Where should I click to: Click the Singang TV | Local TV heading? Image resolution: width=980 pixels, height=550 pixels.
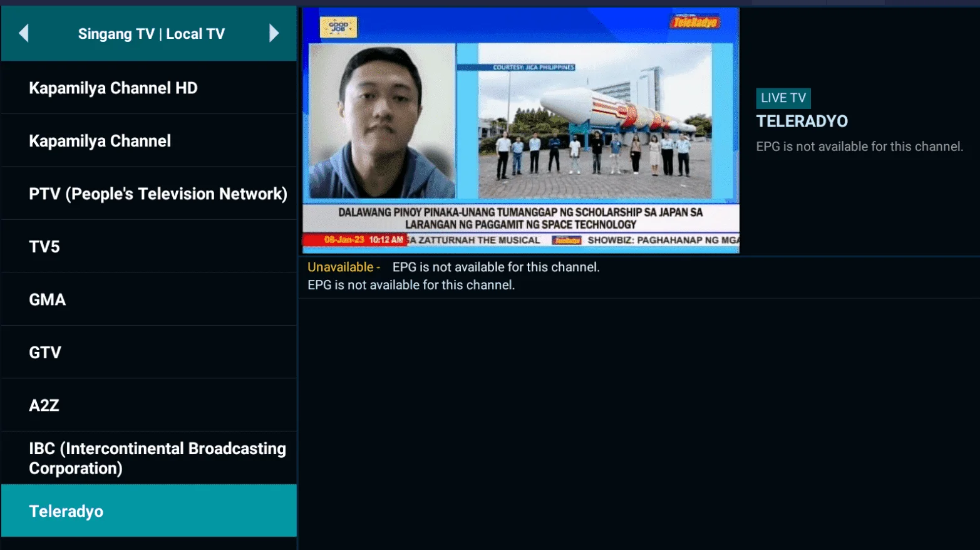coord(151,34)
